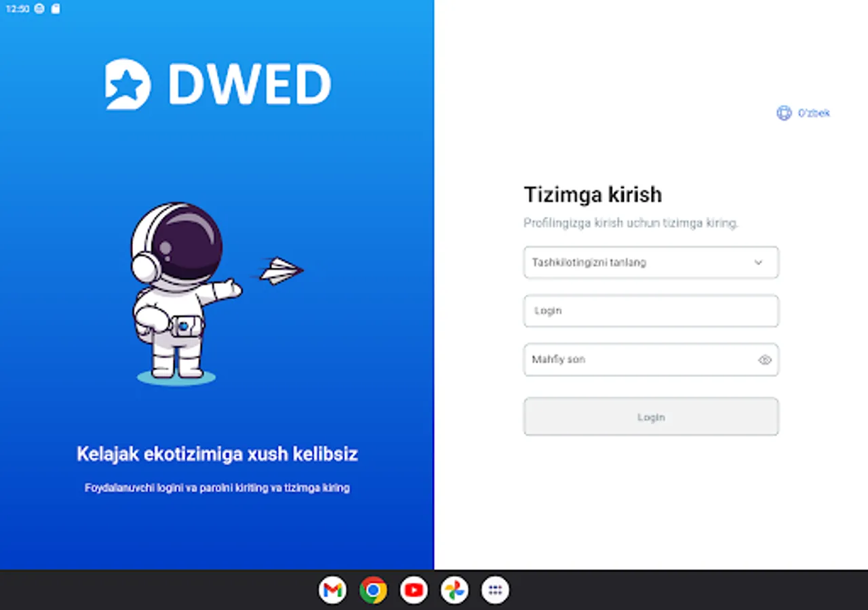Click the globe language icon
868x610 pixels.
point(784,113)
